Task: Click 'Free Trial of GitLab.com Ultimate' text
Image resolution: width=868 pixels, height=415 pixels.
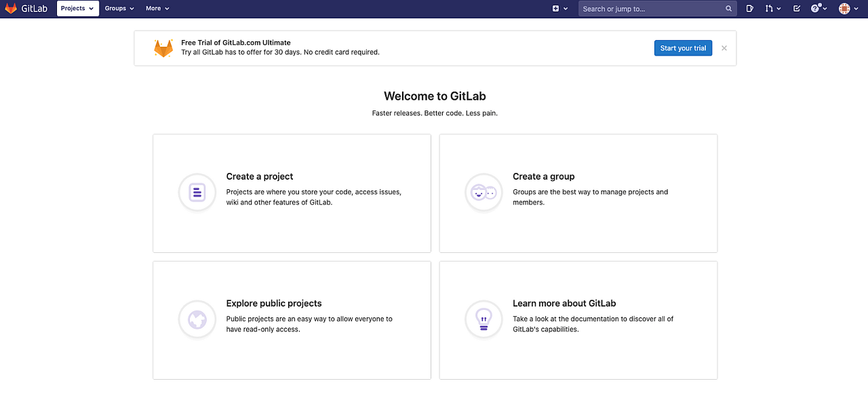Action: pos(236,43)
